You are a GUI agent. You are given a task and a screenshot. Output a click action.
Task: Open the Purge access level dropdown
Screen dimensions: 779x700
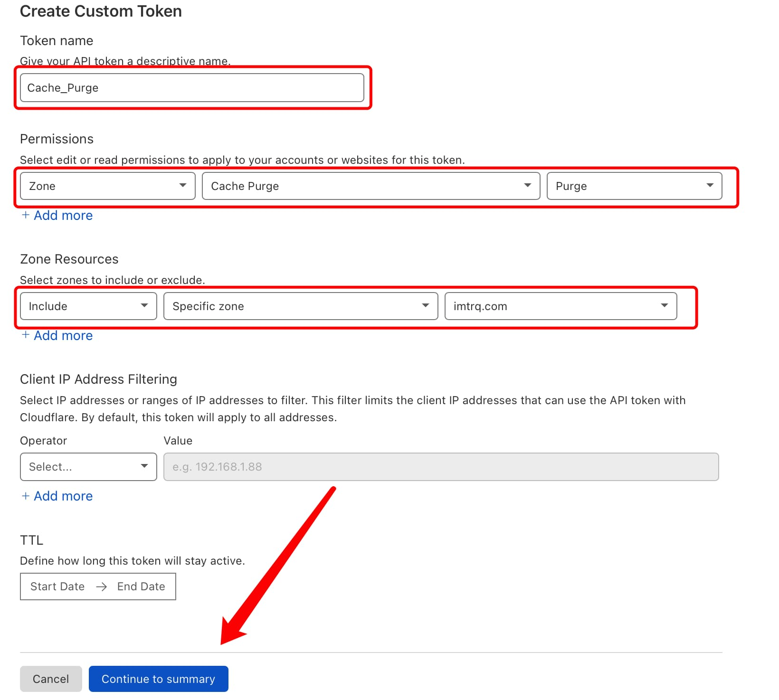tap(634, 186)
